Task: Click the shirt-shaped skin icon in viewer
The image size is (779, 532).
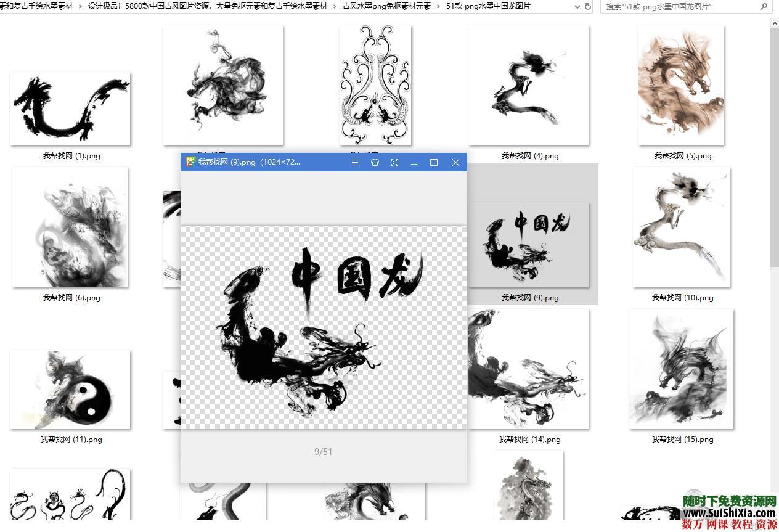Action: pyautogui.click(x=375, y=162)
